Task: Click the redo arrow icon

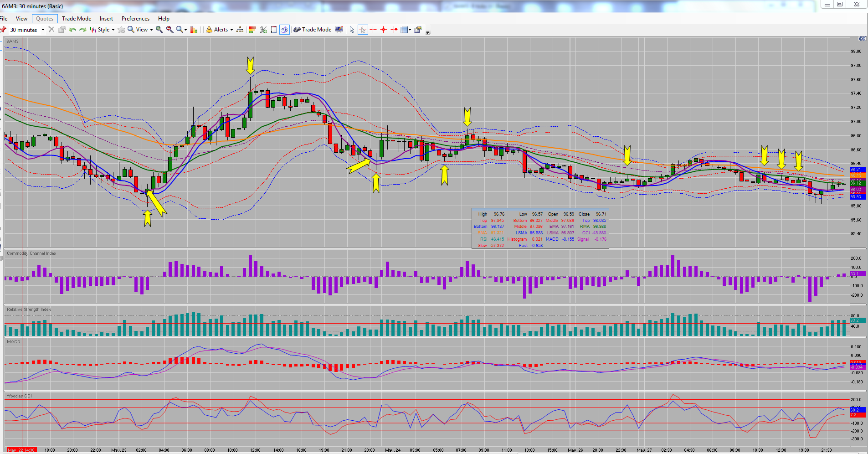Action: [82, 30]
